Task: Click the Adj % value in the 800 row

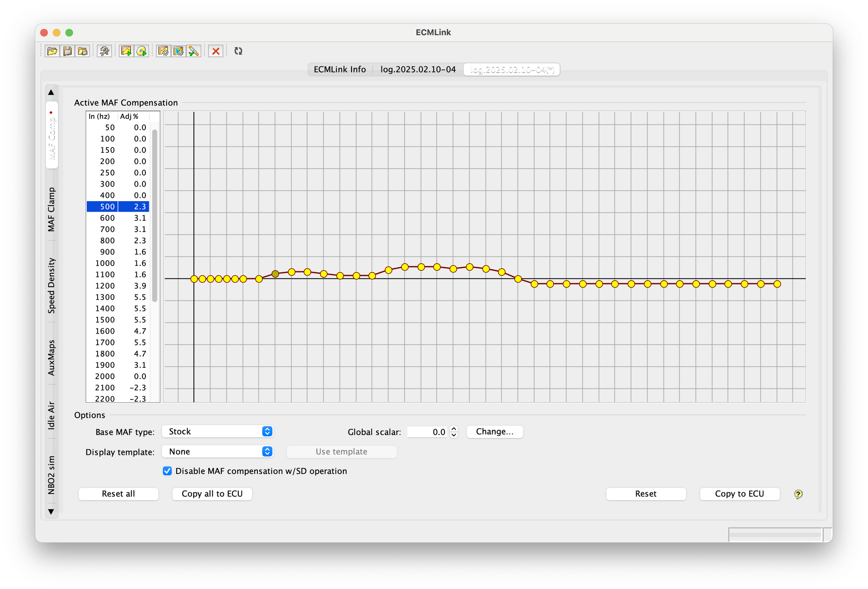Action: click(134, 241)
